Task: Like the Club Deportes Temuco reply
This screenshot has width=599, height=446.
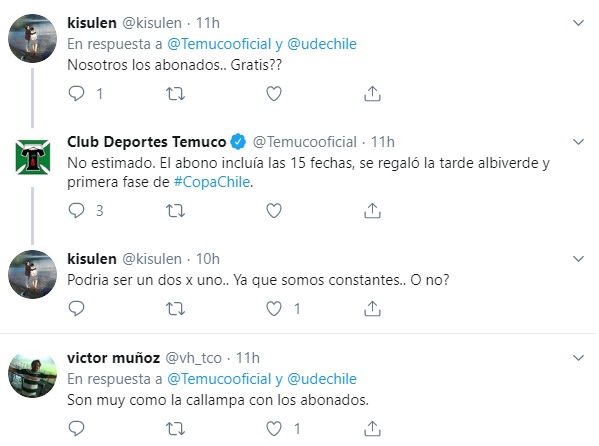Action: tap(274, 211)
